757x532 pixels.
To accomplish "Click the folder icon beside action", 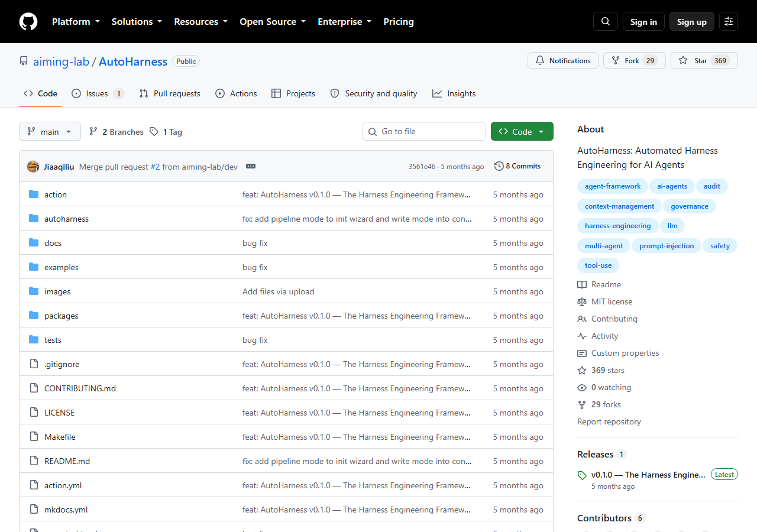I will coord(34,194).
